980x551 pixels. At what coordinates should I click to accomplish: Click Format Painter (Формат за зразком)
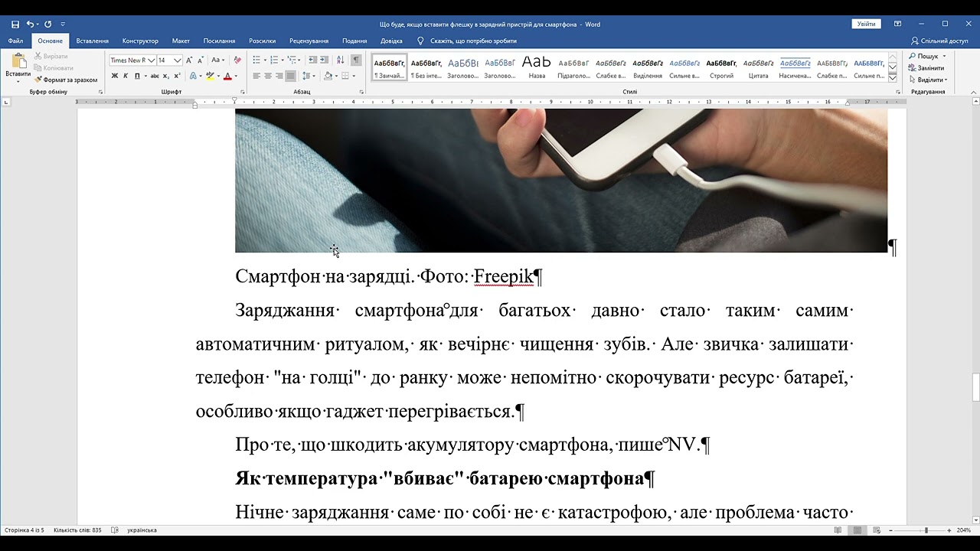(66, 80)
